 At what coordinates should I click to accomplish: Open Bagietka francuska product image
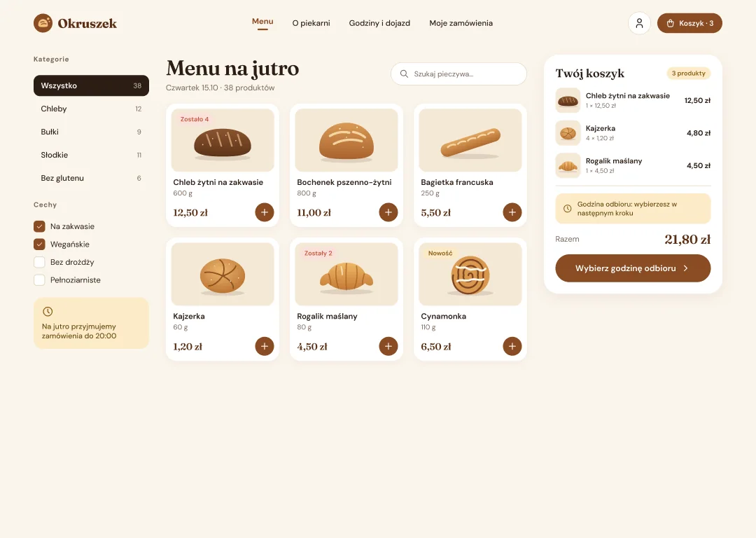tap(470, 140)
